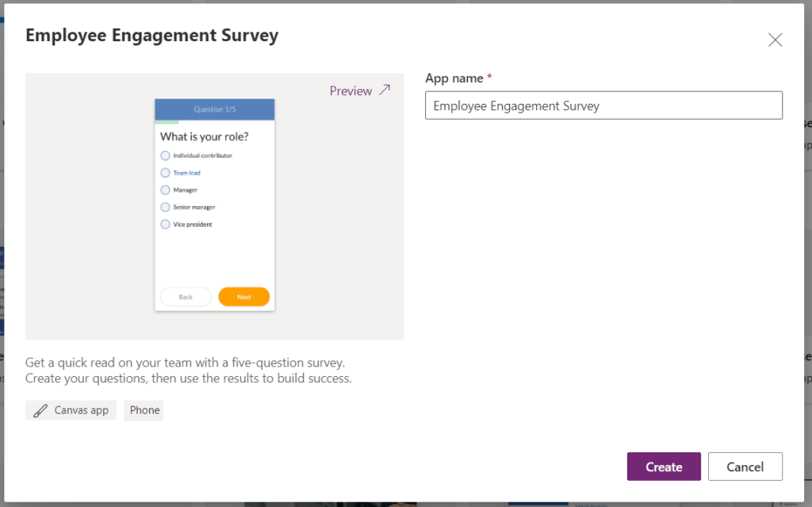Click the Employee Engagement Survey dialog title

tap(151, 35)
